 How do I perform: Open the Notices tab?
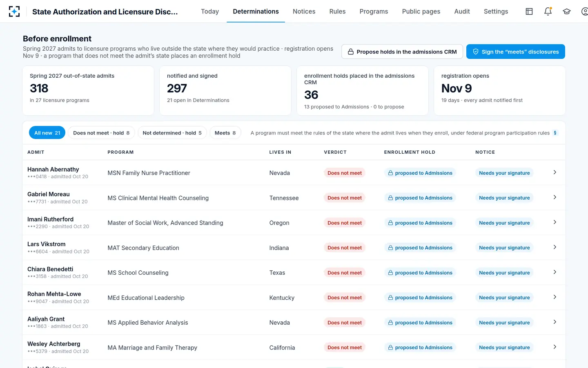point(304,11)
